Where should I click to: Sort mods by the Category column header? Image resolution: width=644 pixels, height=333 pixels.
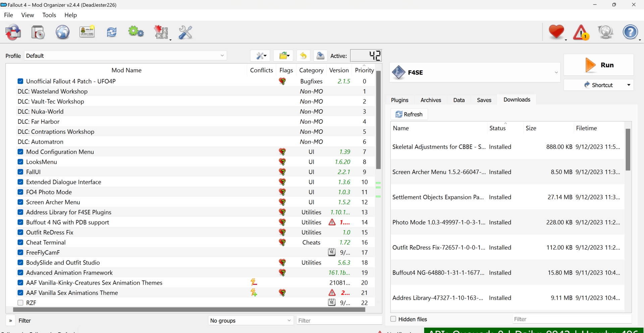tap(311, 70)
